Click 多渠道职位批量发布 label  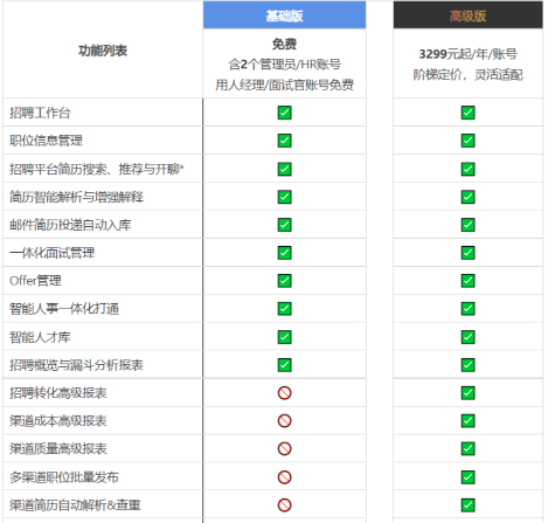point(64,477)
